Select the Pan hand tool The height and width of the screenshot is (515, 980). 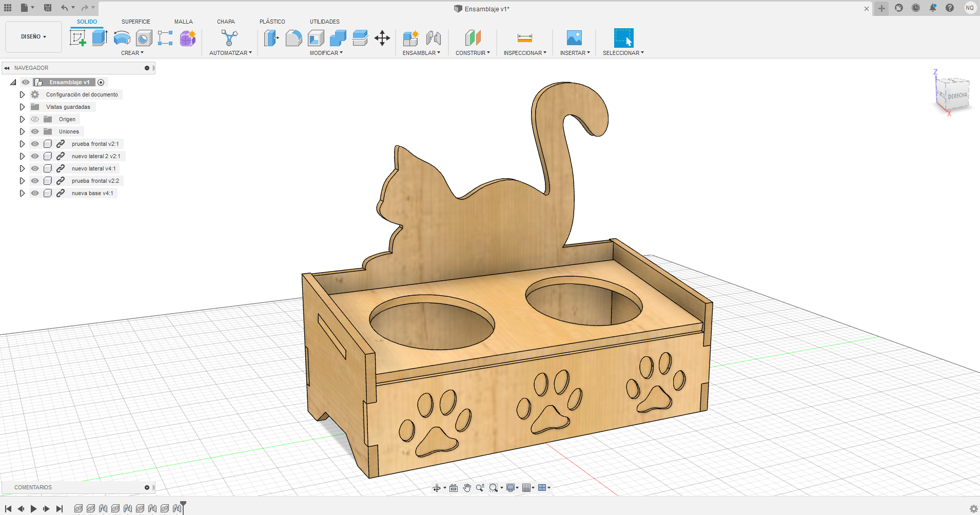click(x=467, y=488)
